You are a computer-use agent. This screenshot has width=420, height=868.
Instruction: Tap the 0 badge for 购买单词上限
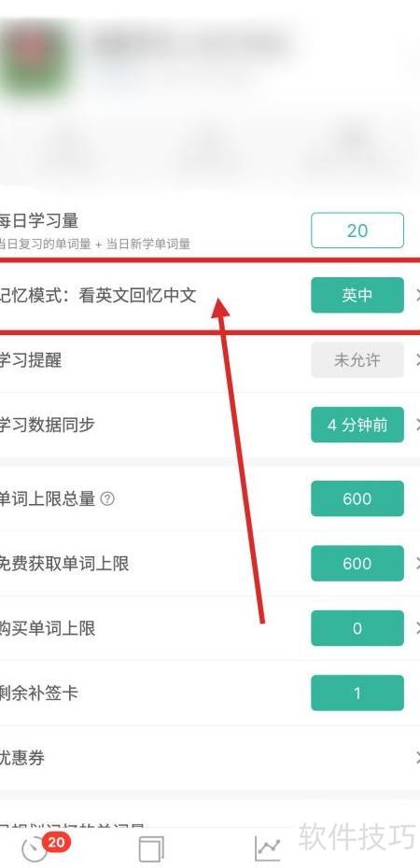point(357,628)
